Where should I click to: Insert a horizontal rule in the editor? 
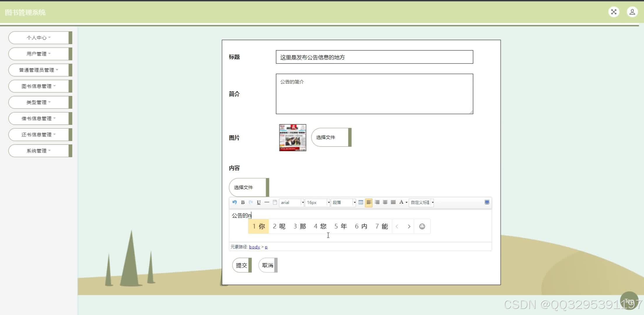coord(267,202)
